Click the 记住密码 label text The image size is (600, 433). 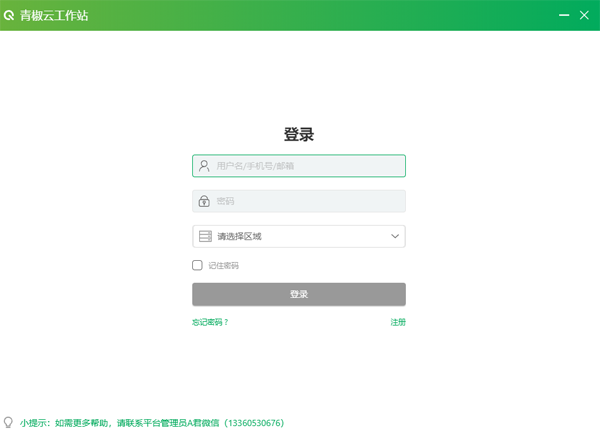[223, 265]
